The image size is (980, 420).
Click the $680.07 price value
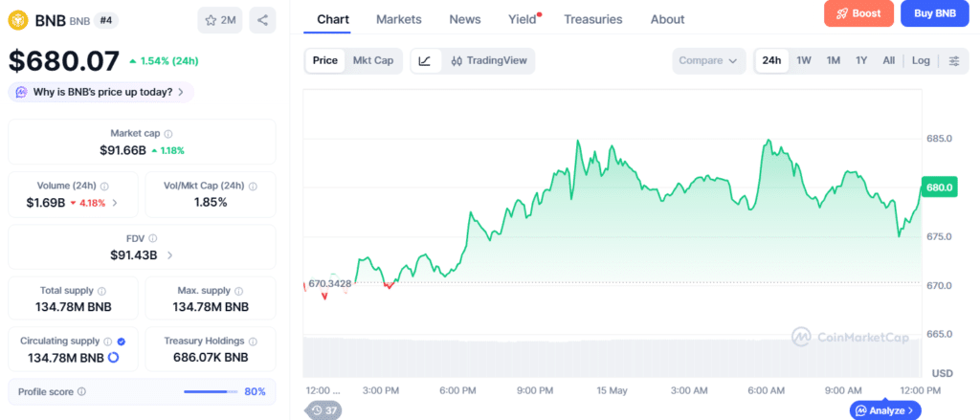(64, 61)
